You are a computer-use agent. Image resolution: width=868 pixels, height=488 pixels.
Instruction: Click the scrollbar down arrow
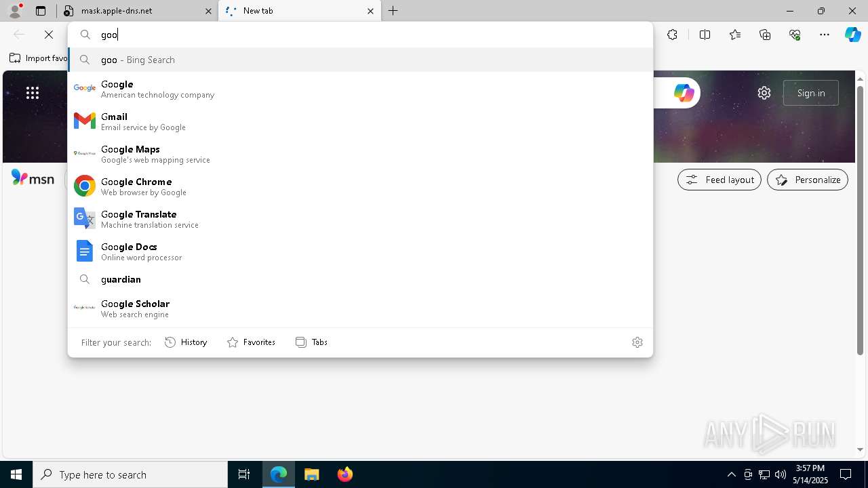coord(861,449)
